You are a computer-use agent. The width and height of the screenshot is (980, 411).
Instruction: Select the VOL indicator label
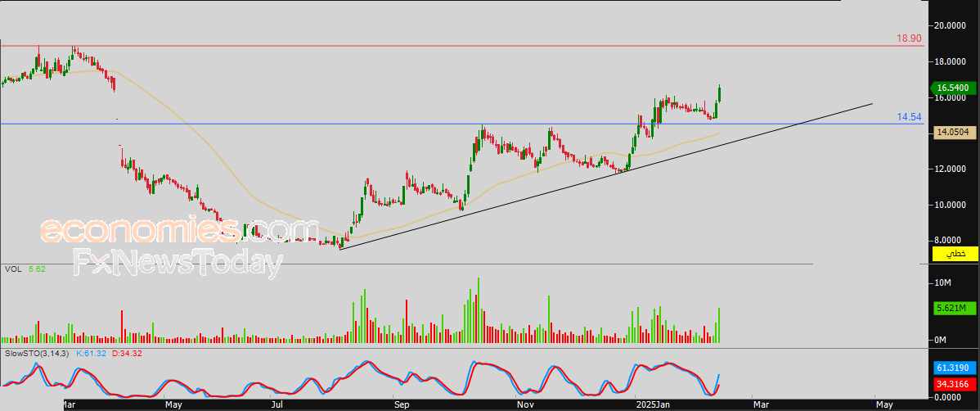[13, 269]
